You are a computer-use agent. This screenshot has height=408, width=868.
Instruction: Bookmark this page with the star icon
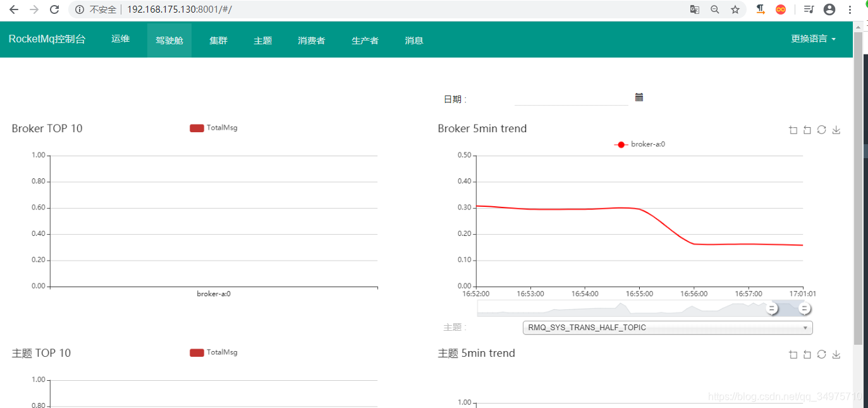pyautogui.click(x=735, y=9)
